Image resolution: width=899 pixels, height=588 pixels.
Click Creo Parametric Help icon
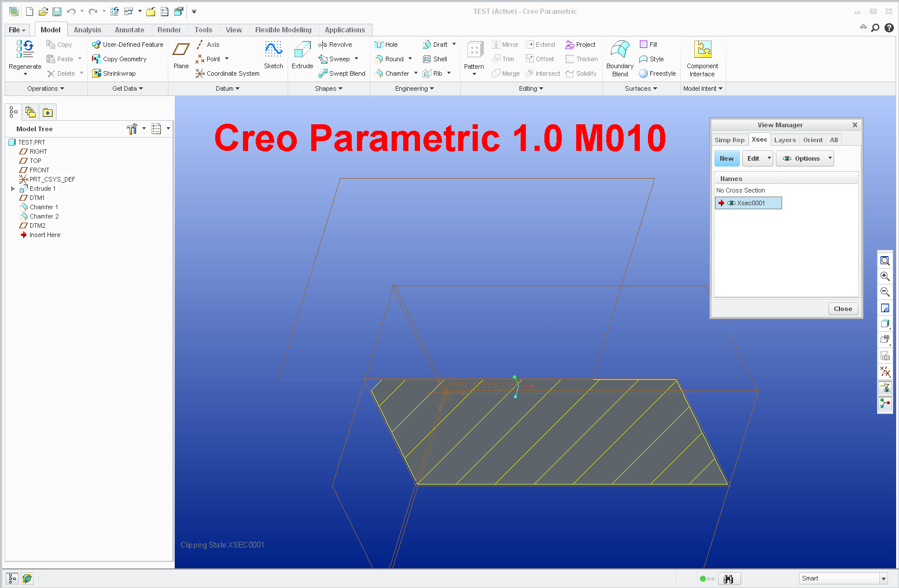coord(889,27)
